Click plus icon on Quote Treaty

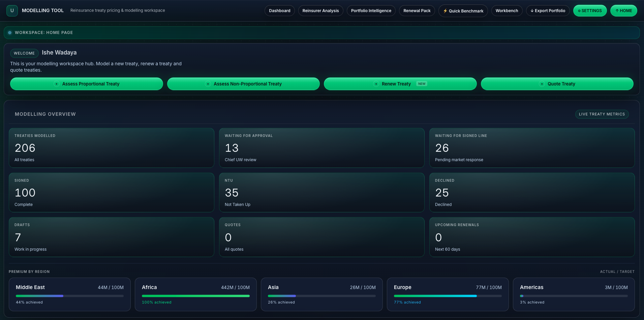pyautogui.click(x=542, y=84)
